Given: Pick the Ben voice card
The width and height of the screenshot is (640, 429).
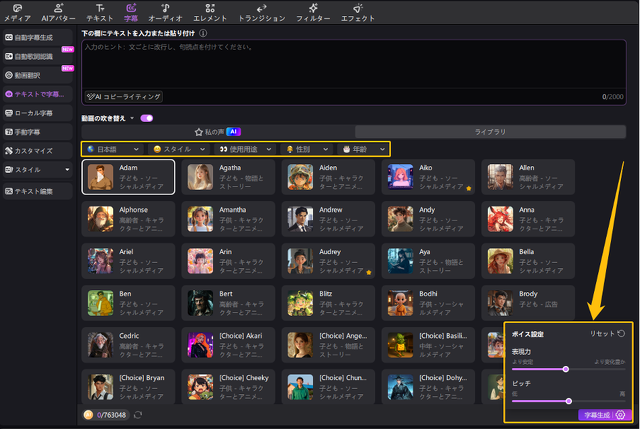Looking at the screenshot, I should pos(128,303).
